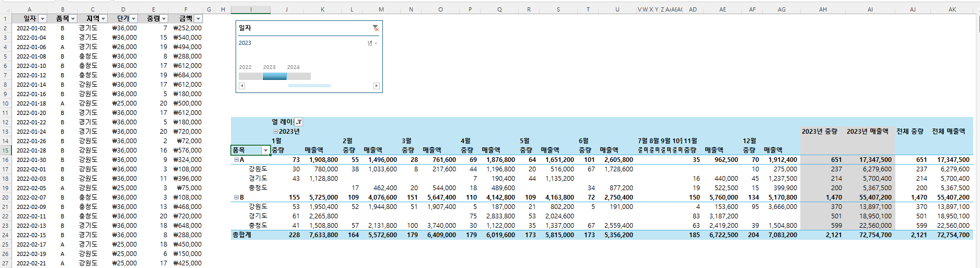Select the 2024 period bar in timeline
Viewport: 980px width, 268px height.
pyautogui.click(x=299, y=76)
